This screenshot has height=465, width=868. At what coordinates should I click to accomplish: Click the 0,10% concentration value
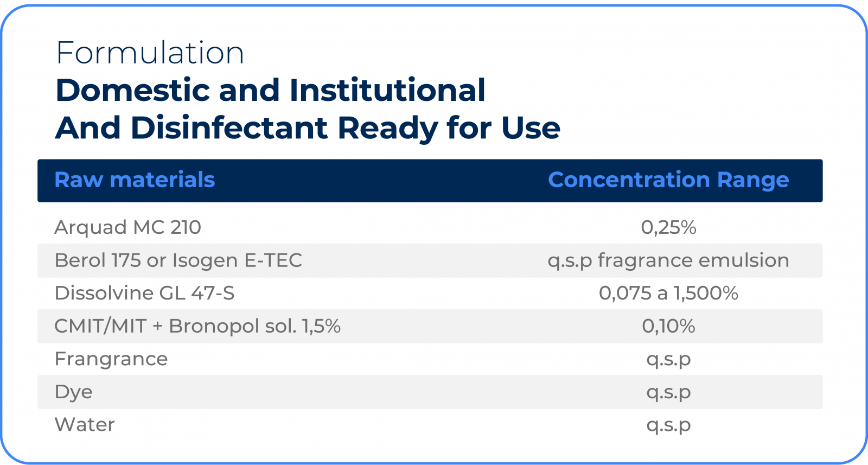668,326
